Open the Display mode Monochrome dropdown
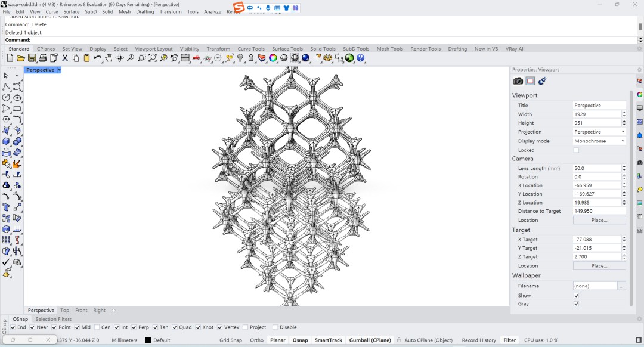This screenshot has width=644, height=347. click(x=599, y=141)
